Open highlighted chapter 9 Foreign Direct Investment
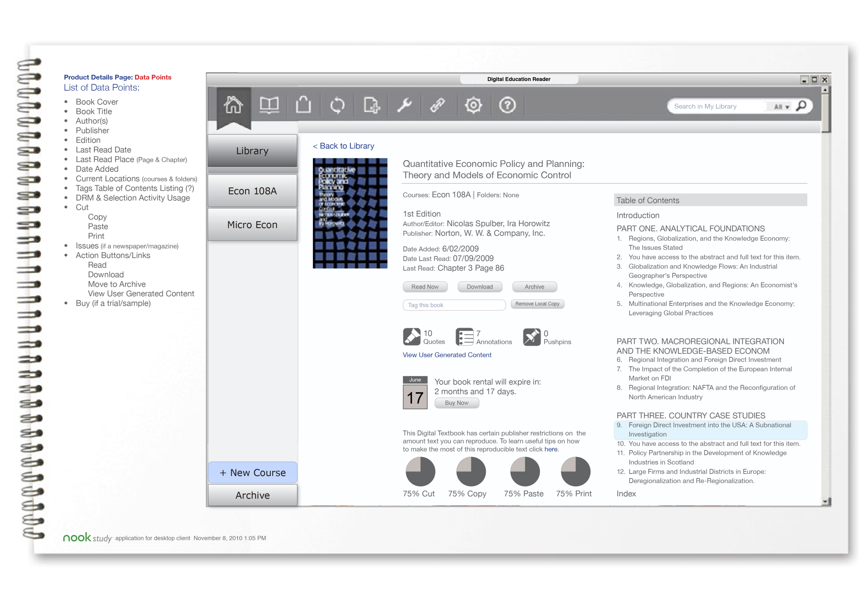The width and height of the screenshot is (868, 594). 710,430
